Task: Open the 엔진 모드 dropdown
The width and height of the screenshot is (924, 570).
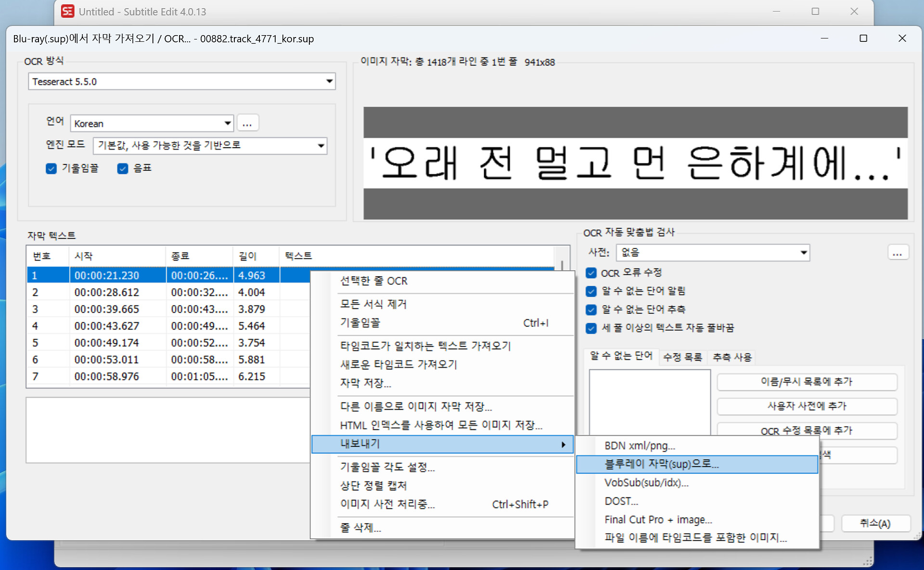Action: tap(321, 146)
